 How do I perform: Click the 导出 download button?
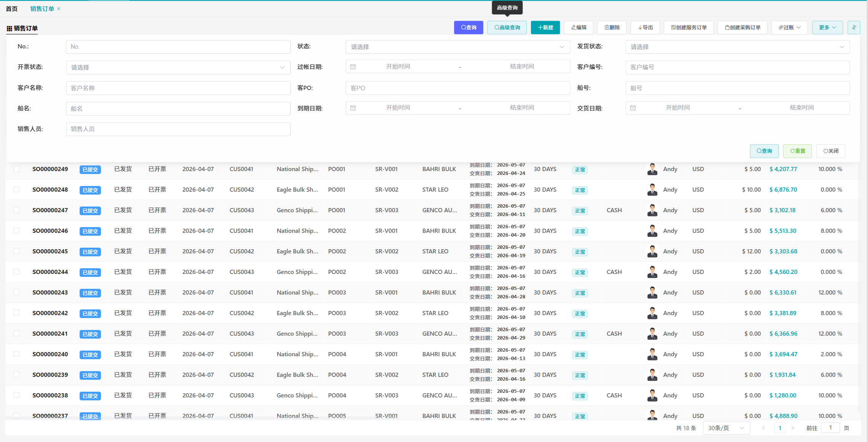645,27
